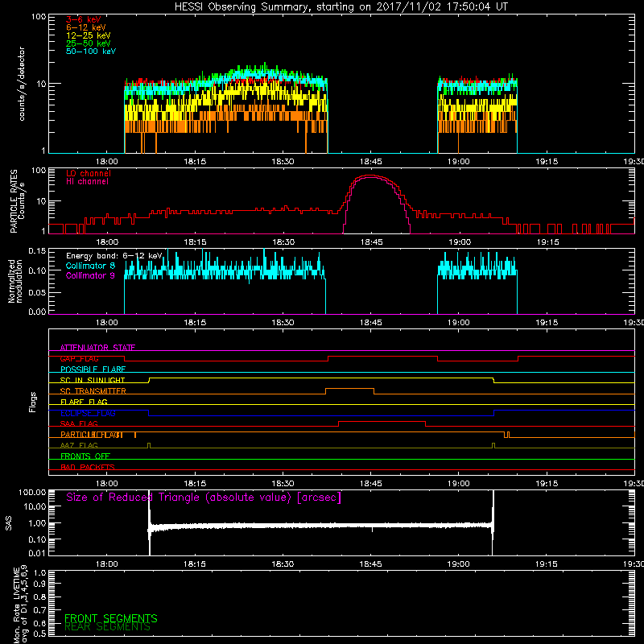Image resolution: width=644 pixels, height=644 pixels.
Task: Click the LO channel legend label
Action: [x=89, y=173]
